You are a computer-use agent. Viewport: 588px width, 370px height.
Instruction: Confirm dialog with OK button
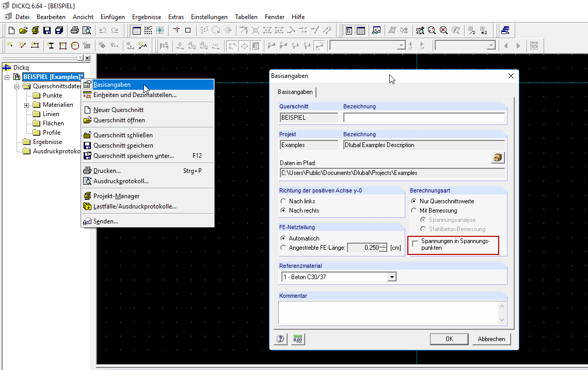coord(449,339)
